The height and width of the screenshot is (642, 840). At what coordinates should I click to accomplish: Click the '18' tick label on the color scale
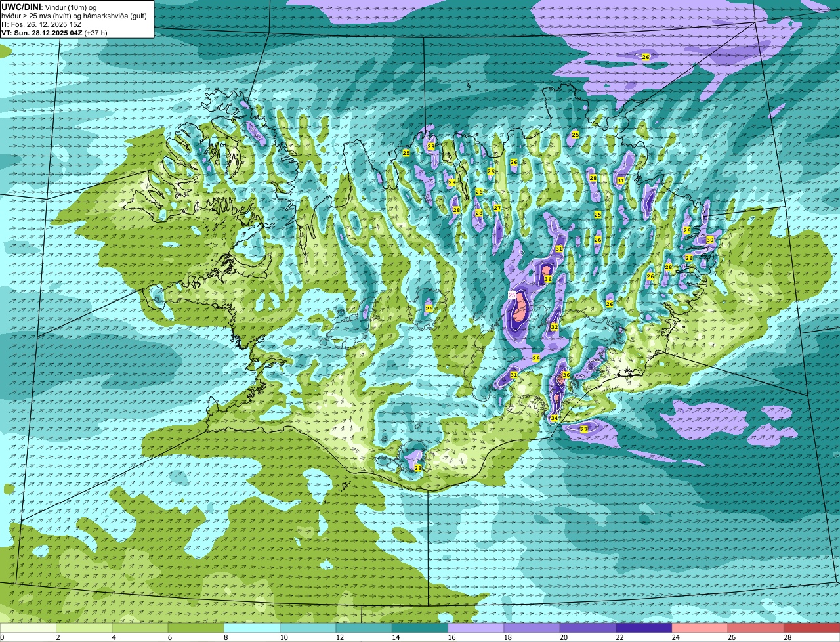507,637
